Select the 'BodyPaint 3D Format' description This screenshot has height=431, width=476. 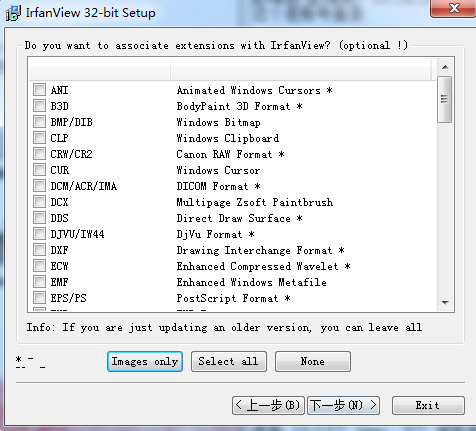point(239,106)
